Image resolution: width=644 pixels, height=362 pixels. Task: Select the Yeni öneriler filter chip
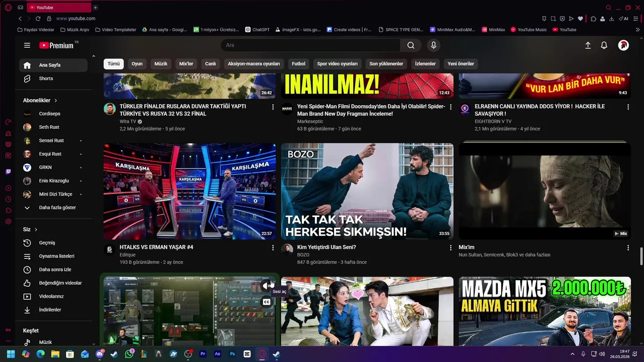point(461,64)
